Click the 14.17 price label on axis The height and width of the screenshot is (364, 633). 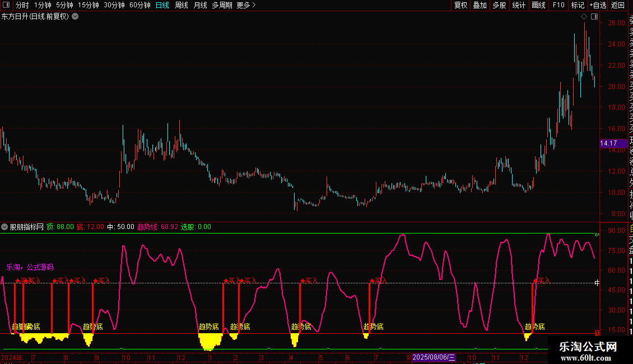coord(609,144)
